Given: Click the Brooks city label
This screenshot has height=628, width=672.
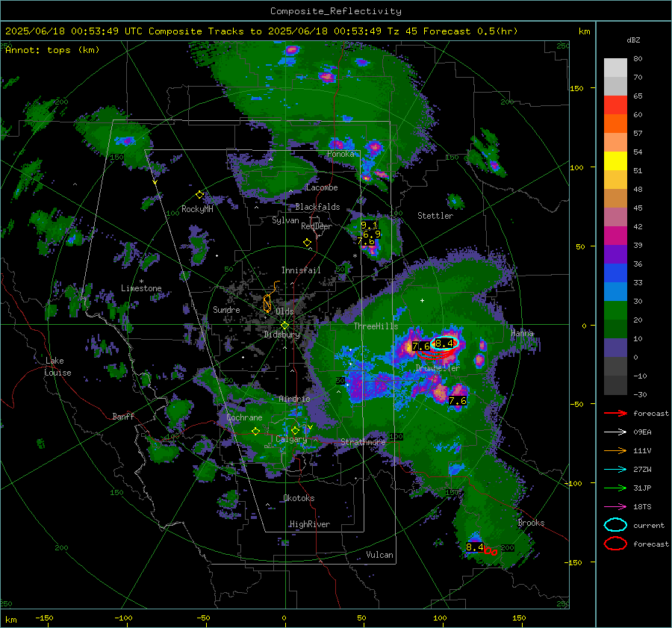Looking at the screenshot, I should pos(531,523).
